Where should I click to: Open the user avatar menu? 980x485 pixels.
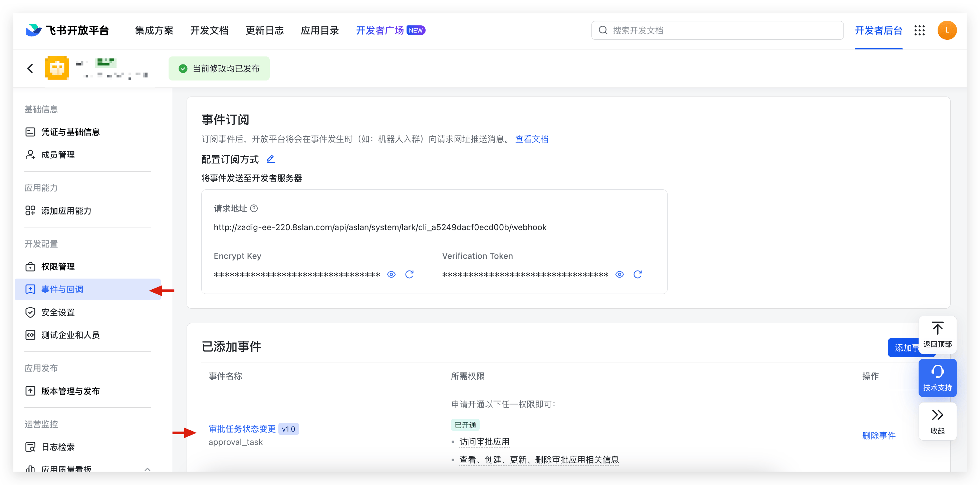pos(947,30)
